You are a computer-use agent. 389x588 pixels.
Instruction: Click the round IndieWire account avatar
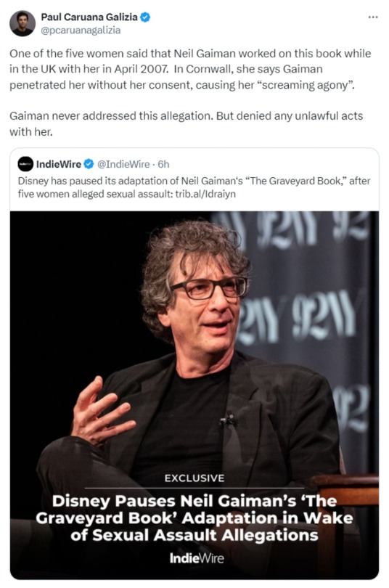pos(25,164)
